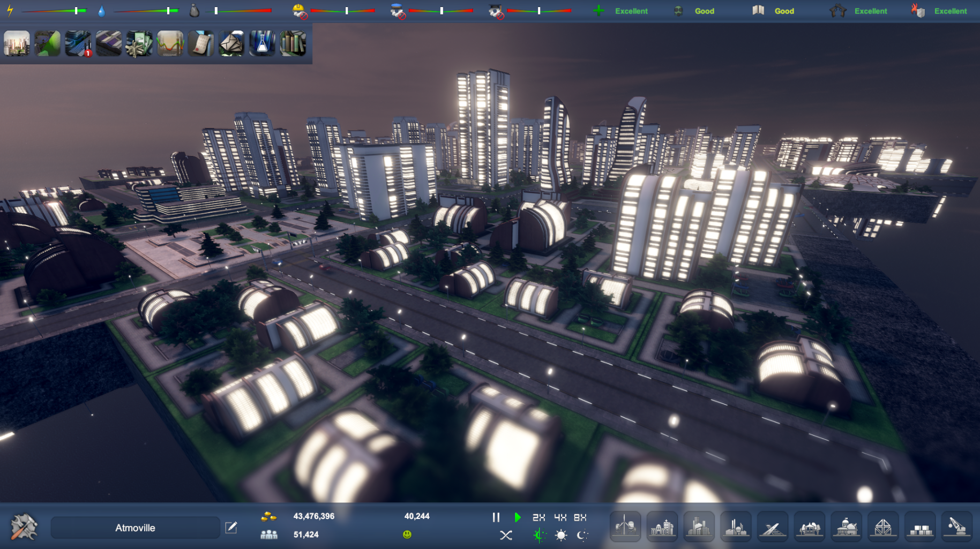Click the treasury value 43,476,396

(x=314, y=516)
